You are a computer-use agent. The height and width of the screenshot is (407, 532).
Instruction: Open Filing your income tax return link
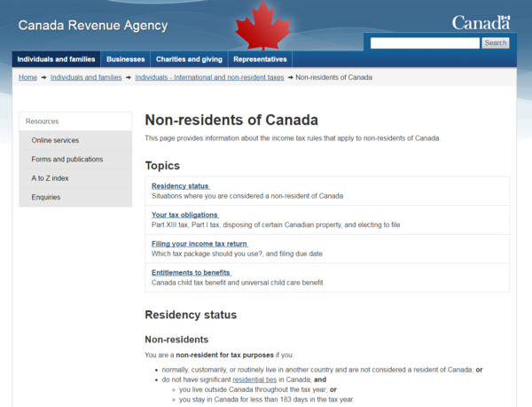[x=199, y=244]
